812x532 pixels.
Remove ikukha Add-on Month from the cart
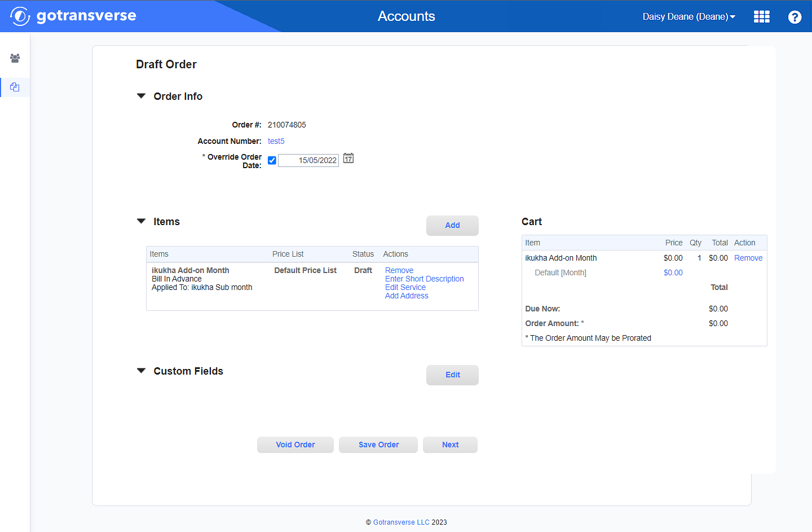(x=748, y=258)
